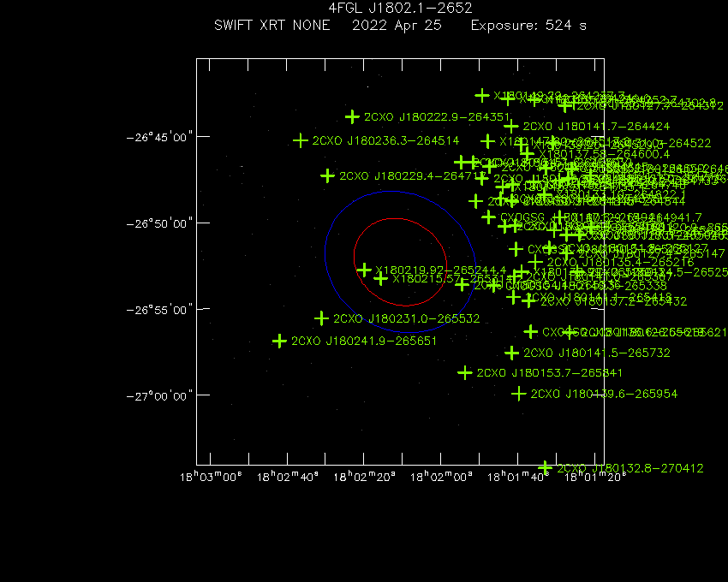Screen dimensions: 728x582
Task: Click the right ascension label 18h02m20s
Action: [364, 477]
